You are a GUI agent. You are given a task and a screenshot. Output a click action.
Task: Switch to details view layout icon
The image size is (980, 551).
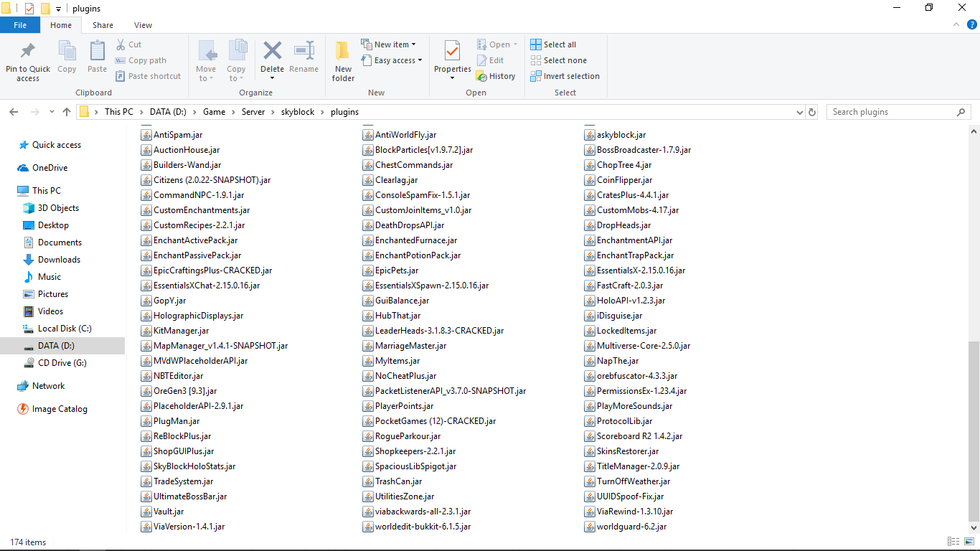tap(953, 542)
